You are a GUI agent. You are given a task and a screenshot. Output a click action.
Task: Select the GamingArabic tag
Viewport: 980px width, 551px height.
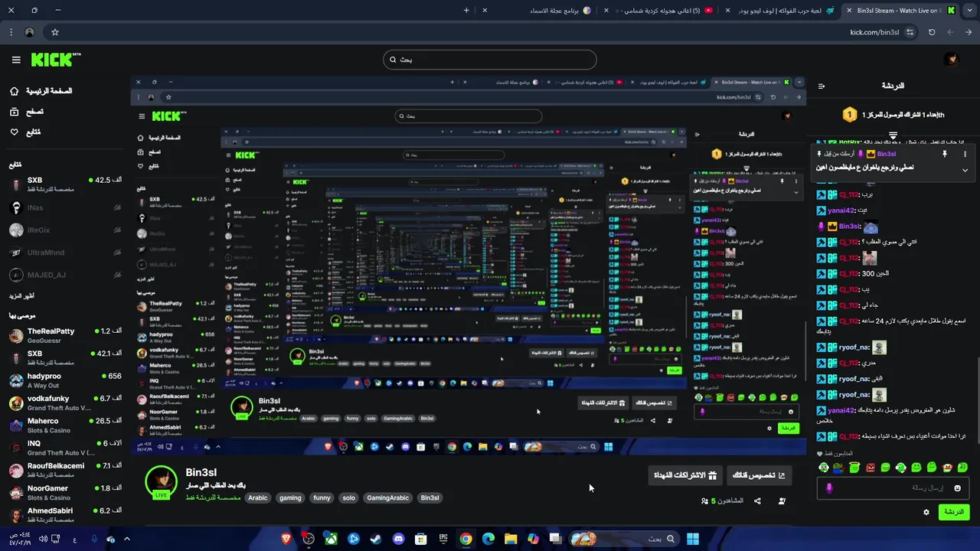click(x=387, y=498)
